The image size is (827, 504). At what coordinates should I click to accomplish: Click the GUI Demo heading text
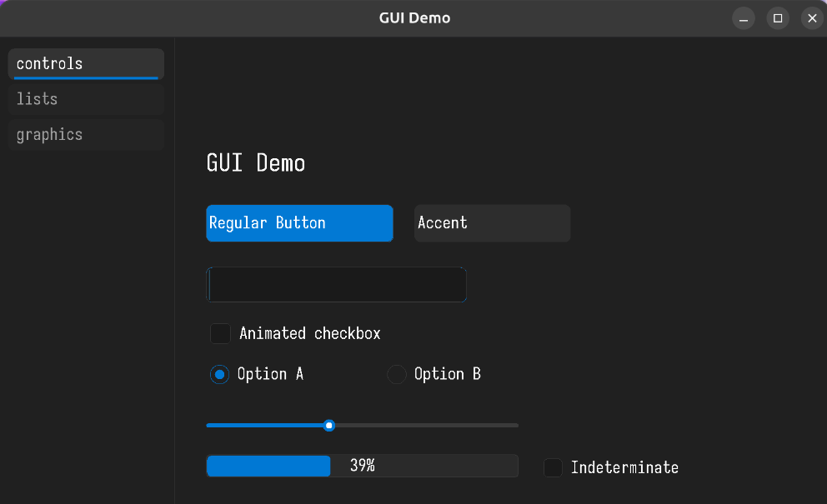(x=256, y=163)
